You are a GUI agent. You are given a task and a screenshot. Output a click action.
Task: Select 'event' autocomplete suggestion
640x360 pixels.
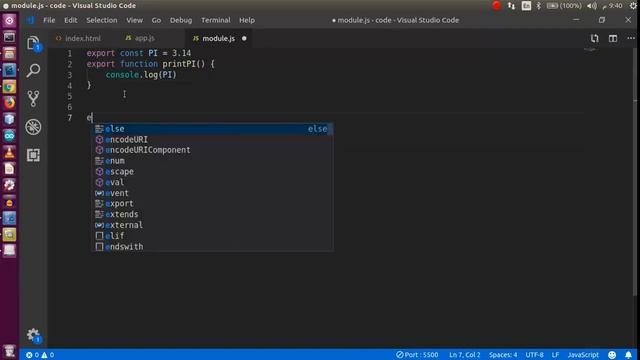212,193
